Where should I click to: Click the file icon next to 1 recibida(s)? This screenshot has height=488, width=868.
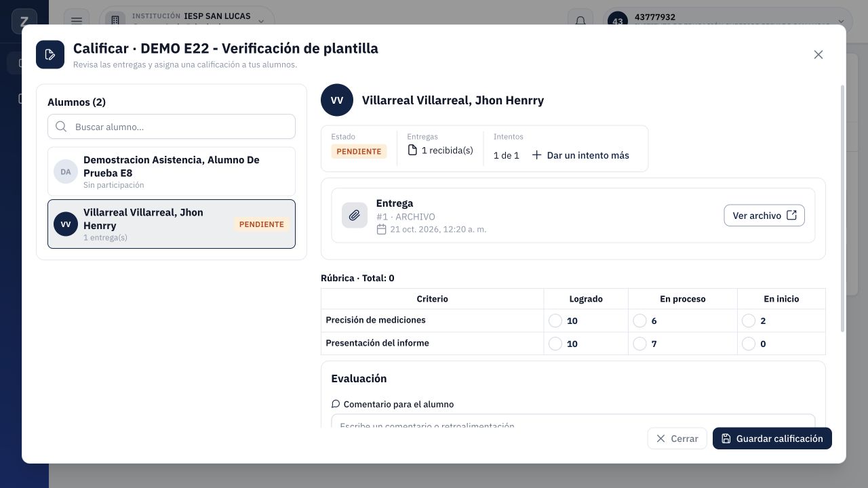(412, 150)
